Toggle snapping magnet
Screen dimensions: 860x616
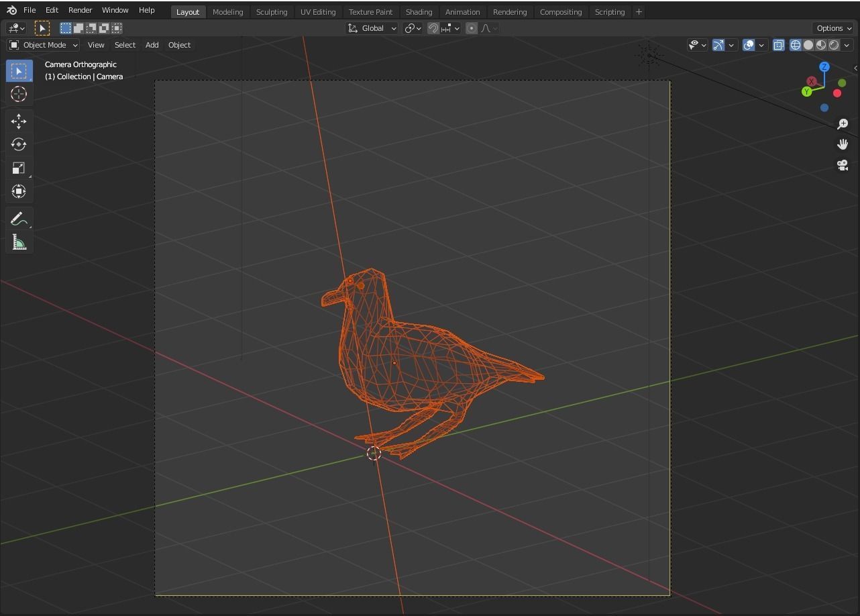pos(433,28)
